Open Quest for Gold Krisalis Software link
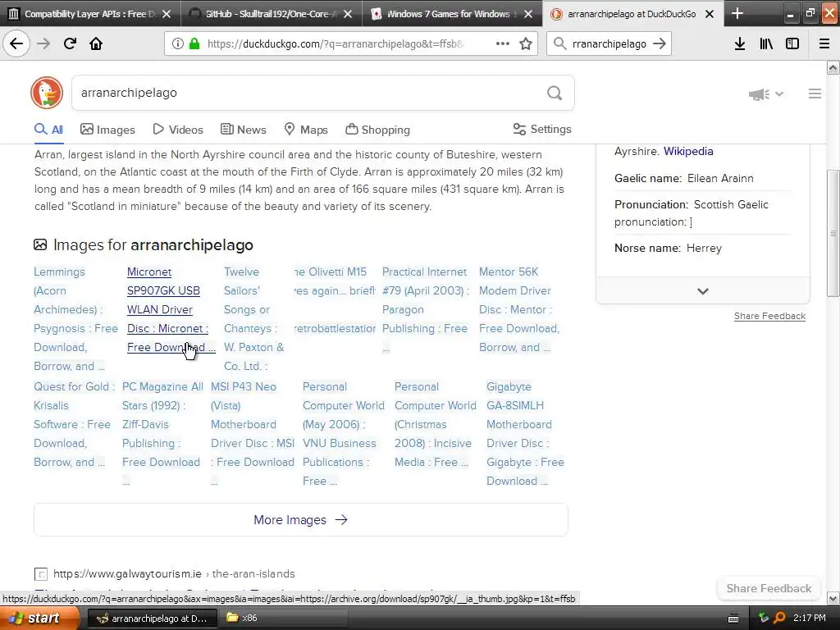840x630 pixels. pos(74,424)
